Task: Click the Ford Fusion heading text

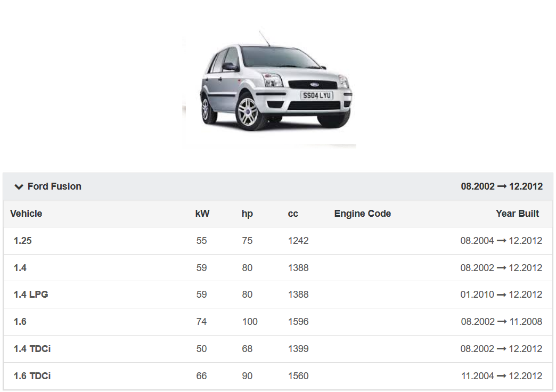Action: [54, 186]
